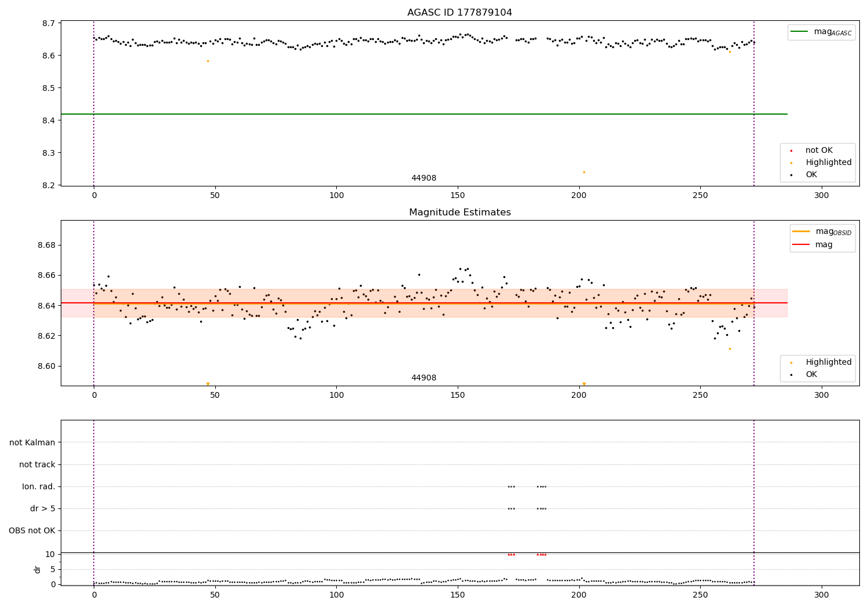
Task: Click the second red triangle cluster near x=185
Action: click(x=541, y=554)
